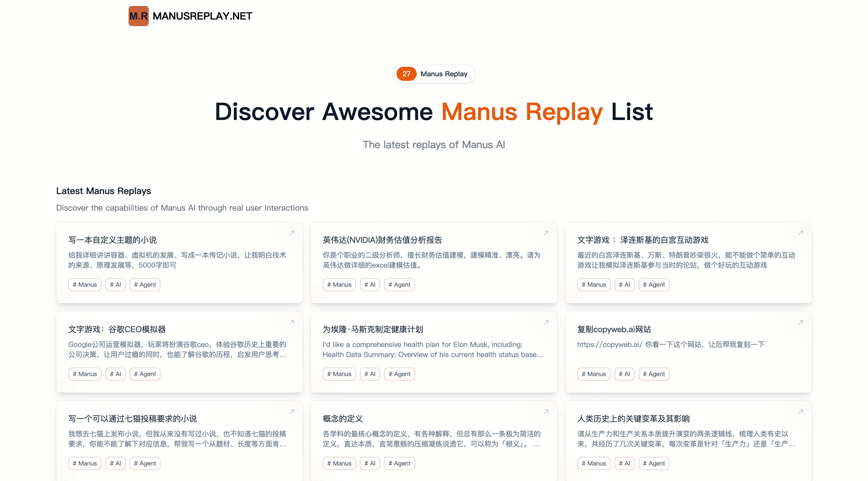The image size is (868, 481).
Task: Click the Google公司运营模拟器 description text
Action: coord(177,349)
